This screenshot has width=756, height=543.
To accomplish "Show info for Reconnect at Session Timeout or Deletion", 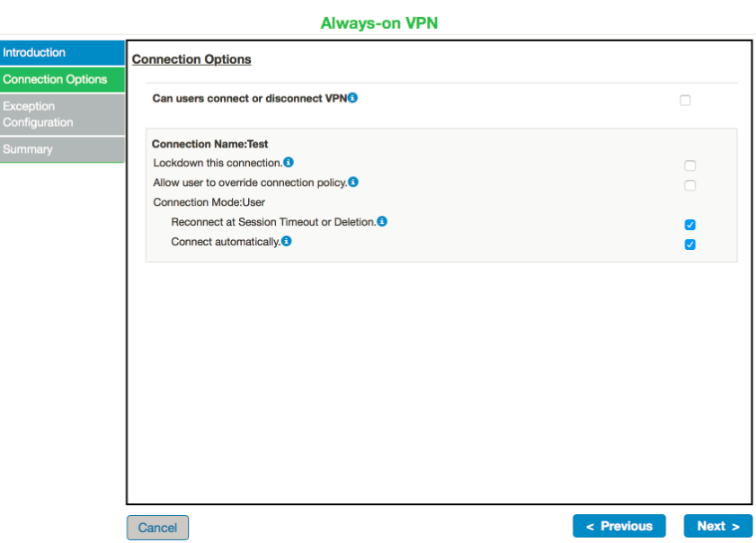I will [x=382, y=221].
